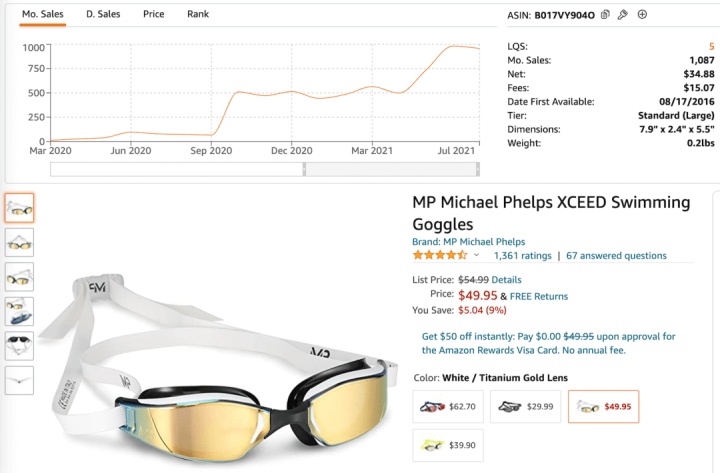Copy the ASIN with the copy icon
The height and width of the screenshot is (473, 720).
click(605, 15)
